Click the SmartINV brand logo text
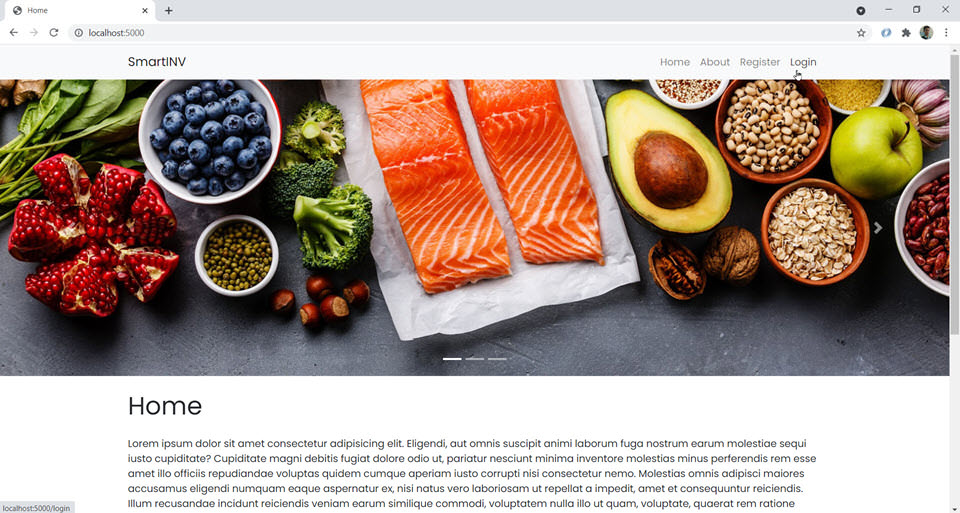The width and height of the screenshot is (960, 513). click(157, 62)
